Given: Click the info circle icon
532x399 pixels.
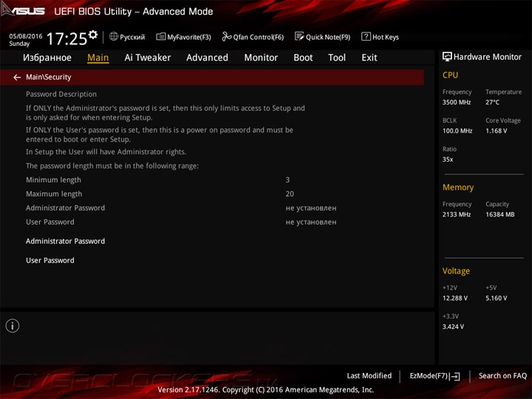Looking at the screenshot, I should pyautogui.click(x=13, y=326).
